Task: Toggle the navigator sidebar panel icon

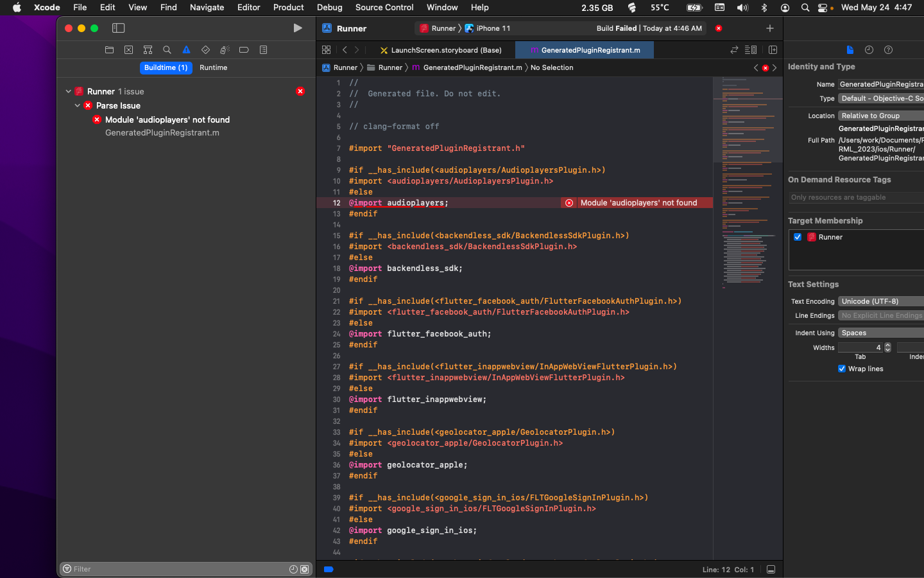Action: [x=118, y=28]
